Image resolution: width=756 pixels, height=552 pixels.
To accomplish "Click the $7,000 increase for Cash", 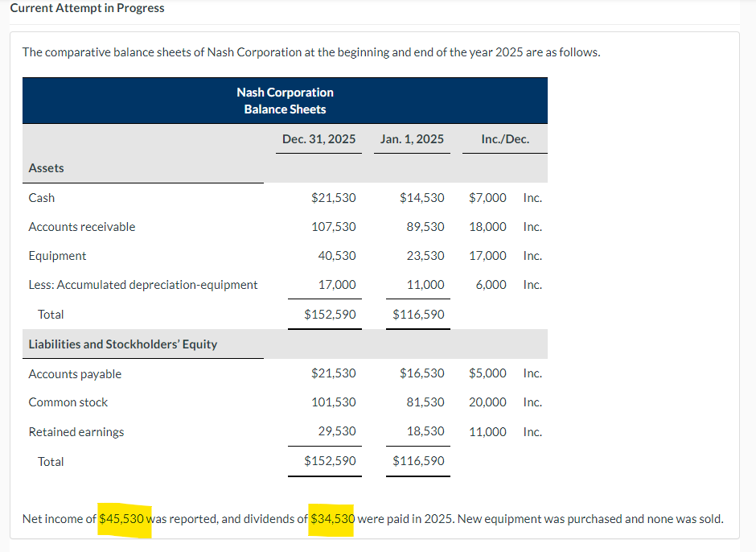I will click(x=487, y=198).
